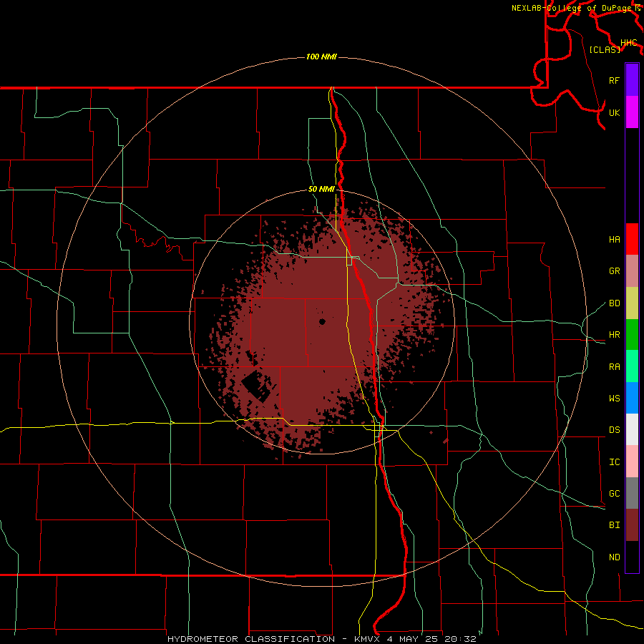Click the ND black legend swatch

pos(632,557)
